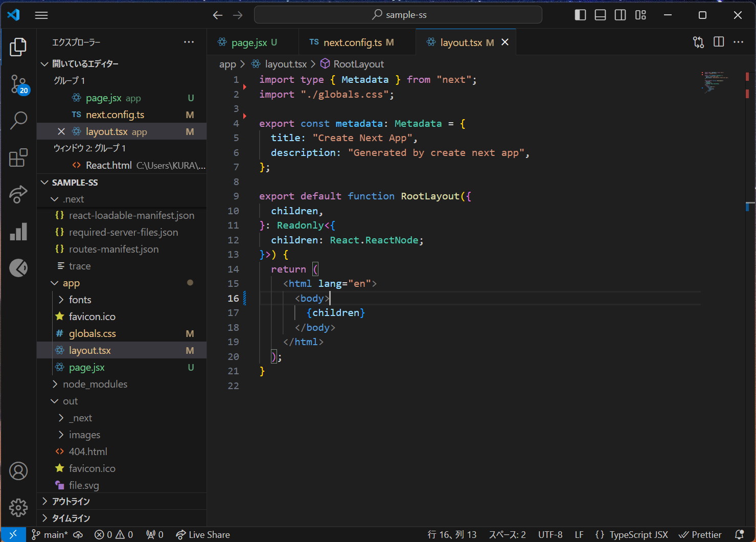The width and height of the screenshot is (756, 542).
Task: Open the bar chart activity bar view
Action: coord(18,231)
